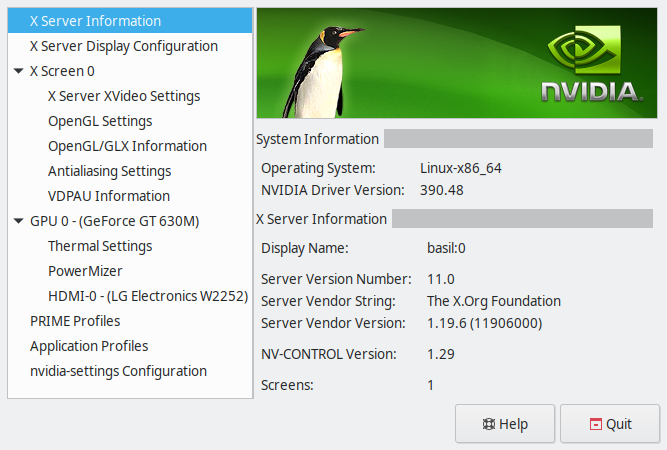Collapse the GPU 0 tree arrow
This screenshot has height=450, width=667.
19,222
